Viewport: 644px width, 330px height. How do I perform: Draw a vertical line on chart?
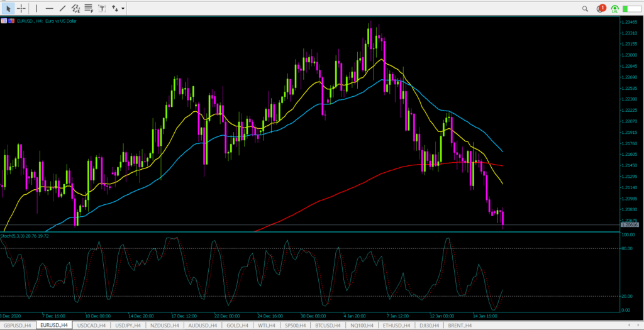point(36,8)
